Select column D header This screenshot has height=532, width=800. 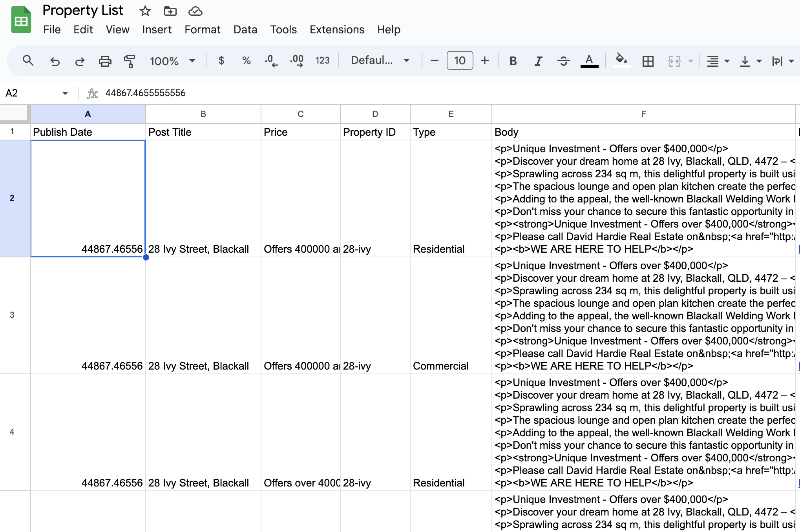pyautogui.click(x=375, y=114)
